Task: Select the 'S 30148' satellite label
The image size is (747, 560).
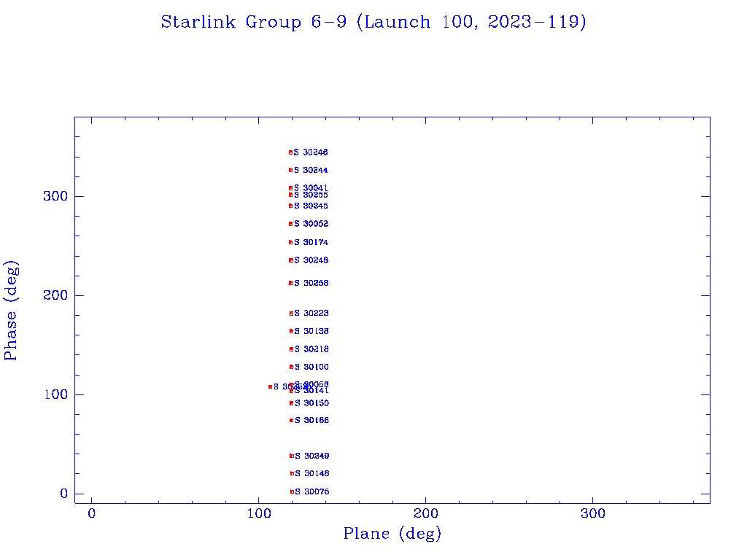Action: (311, 474)
